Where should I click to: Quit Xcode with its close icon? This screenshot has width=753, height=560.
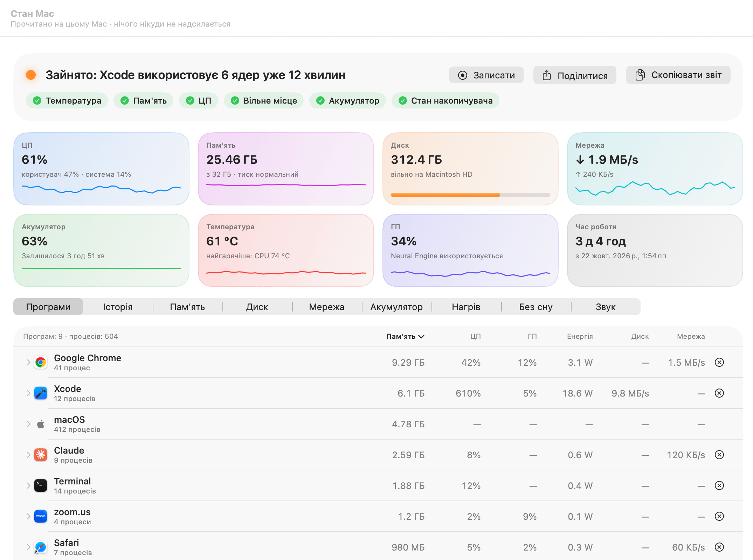tap(719, 393)
